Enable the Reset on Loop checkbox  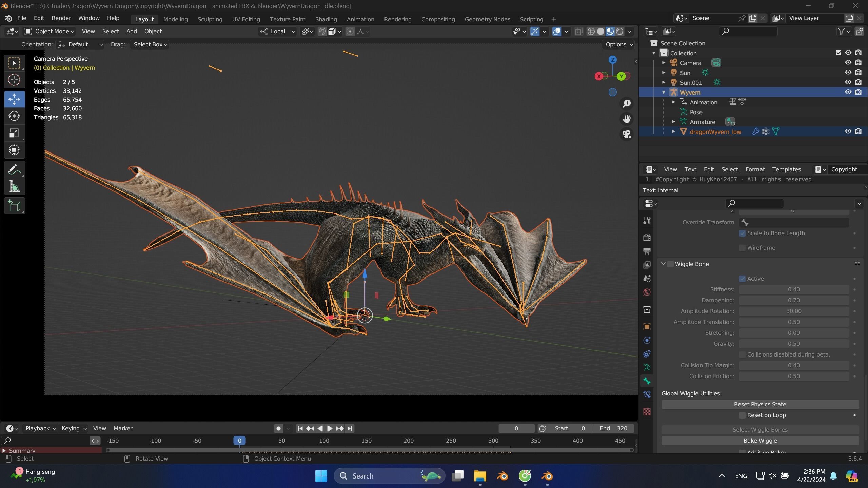742,415
